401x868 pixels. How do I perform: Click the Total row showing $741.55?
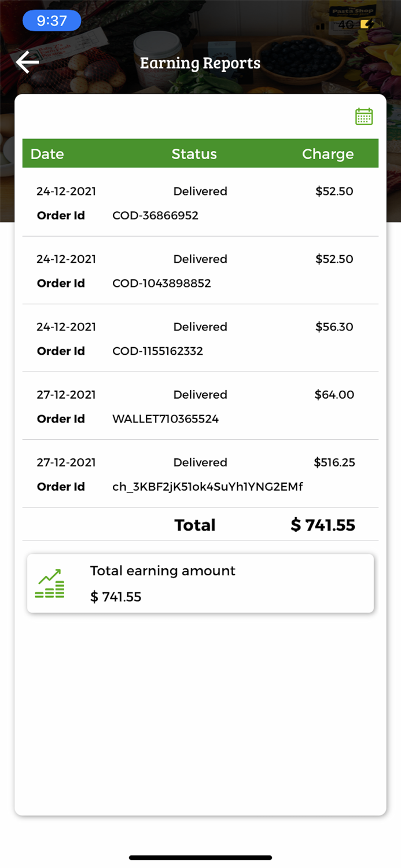pos(200,525)
